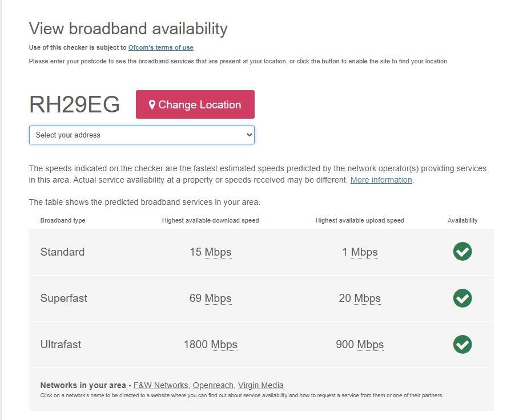Screen dimensions: 519x420
Task: Click the green checkmark for Superfast availability
Action: 462,298
